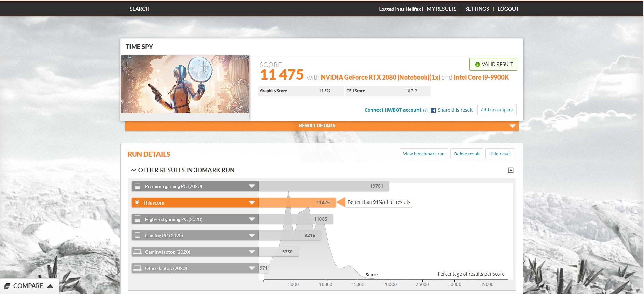
Task: Click the Result Details label
Action: click(317, 126)
